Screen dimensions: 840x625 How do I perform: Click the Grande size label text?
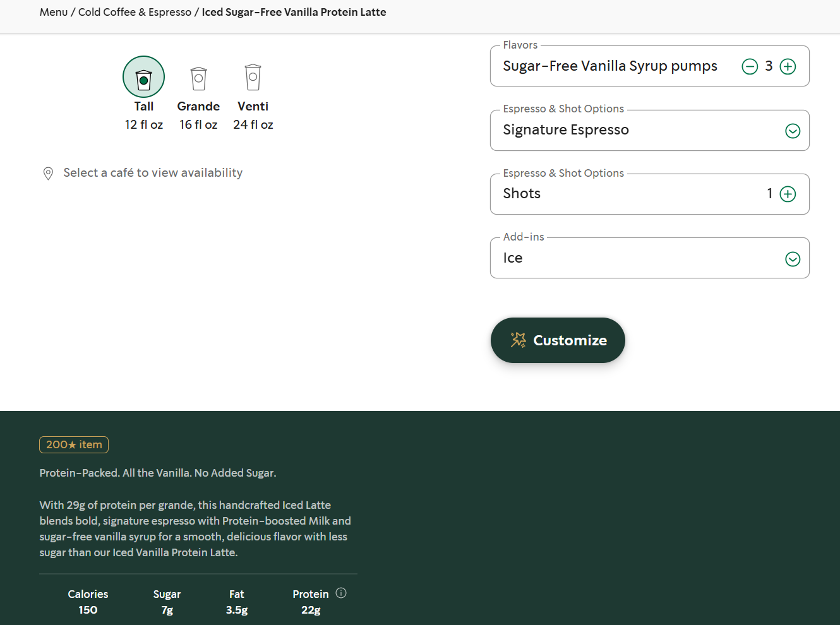click(198, 106)
